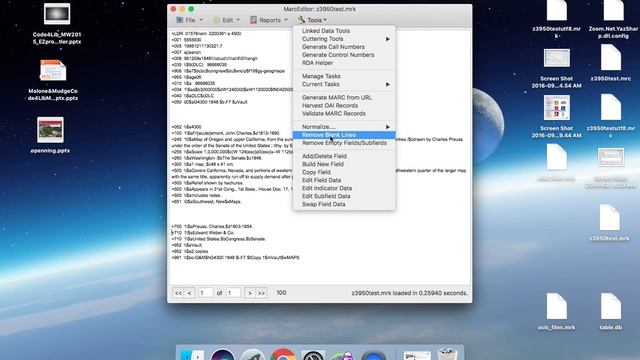The image size is (640, 360).
Task: Select z3950testutf8.mrc desktop file
Action: pyautogui.click(x=611, y=116)
